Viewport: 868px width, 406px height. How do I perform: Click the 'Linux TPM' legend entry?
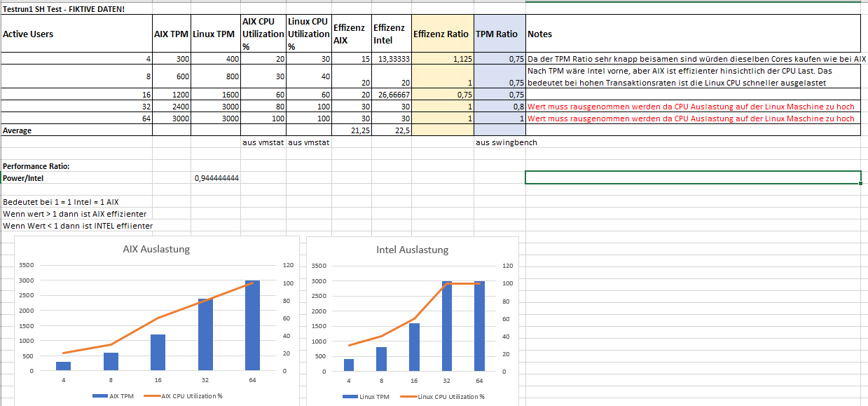pos(365,396)
